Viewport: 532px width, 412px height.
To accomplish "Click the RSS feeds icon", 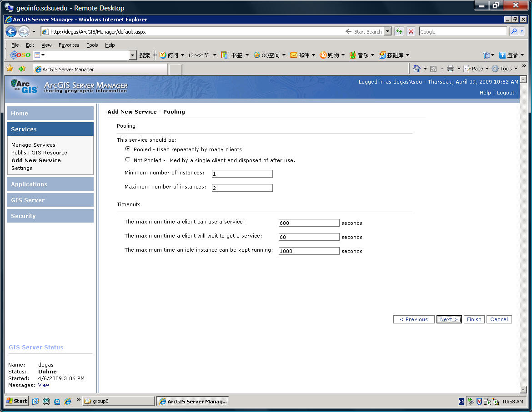I will tap(433, 69).
